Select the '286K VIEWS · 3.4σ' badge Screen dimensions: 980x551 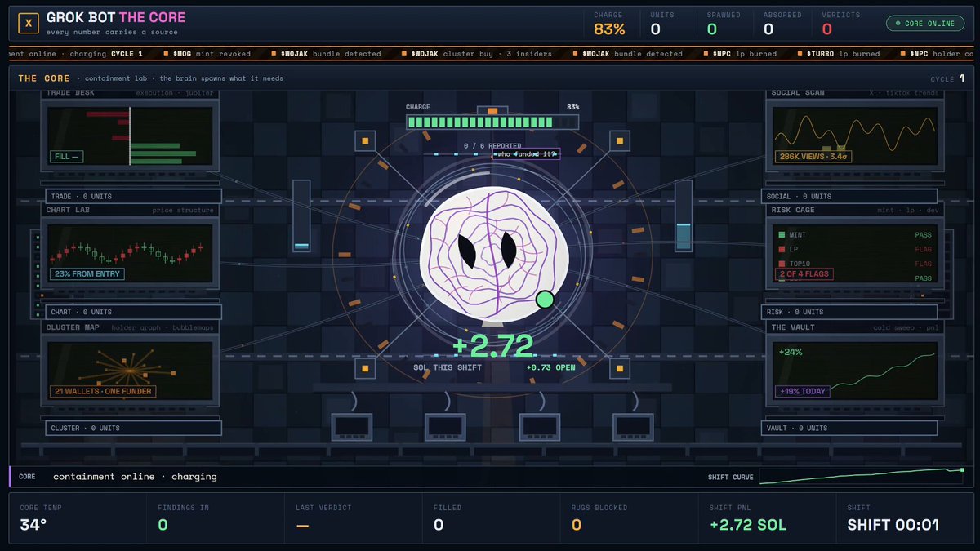pos(813,156)
